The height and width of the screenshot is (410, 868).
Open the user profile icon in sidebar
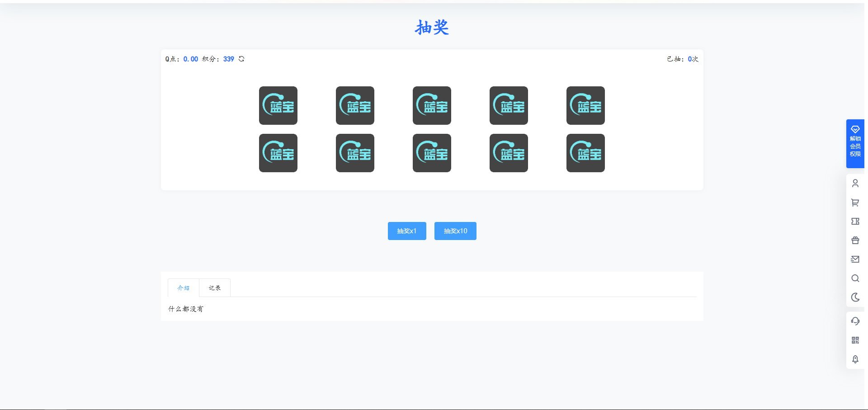(855, 183)
